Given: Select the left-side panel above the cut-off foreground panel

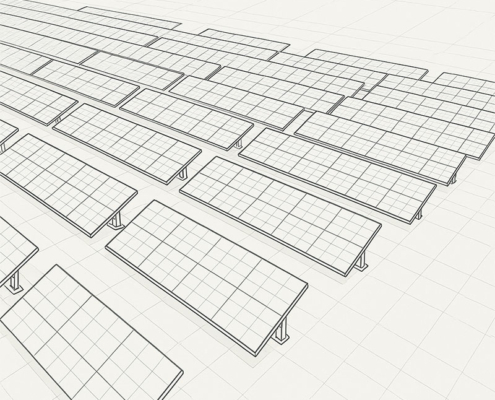Looking at the screenshot, I should [x=68, y=185].
